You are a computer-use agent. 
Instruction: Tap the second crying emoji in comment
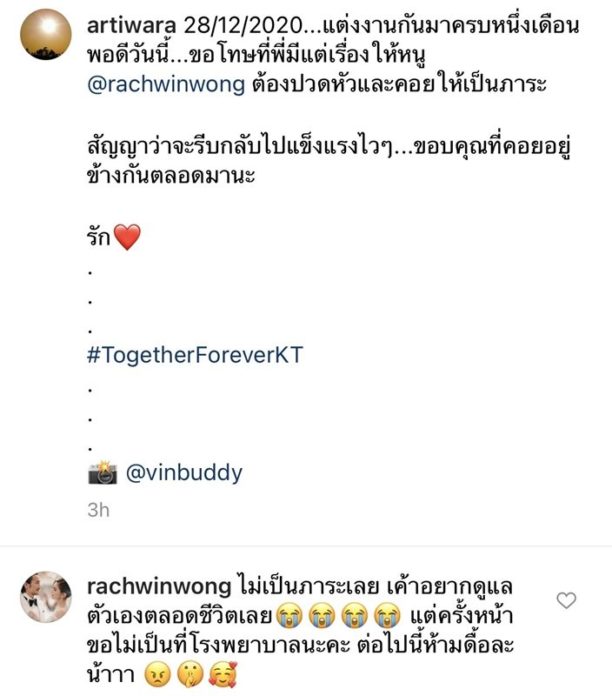322,616
